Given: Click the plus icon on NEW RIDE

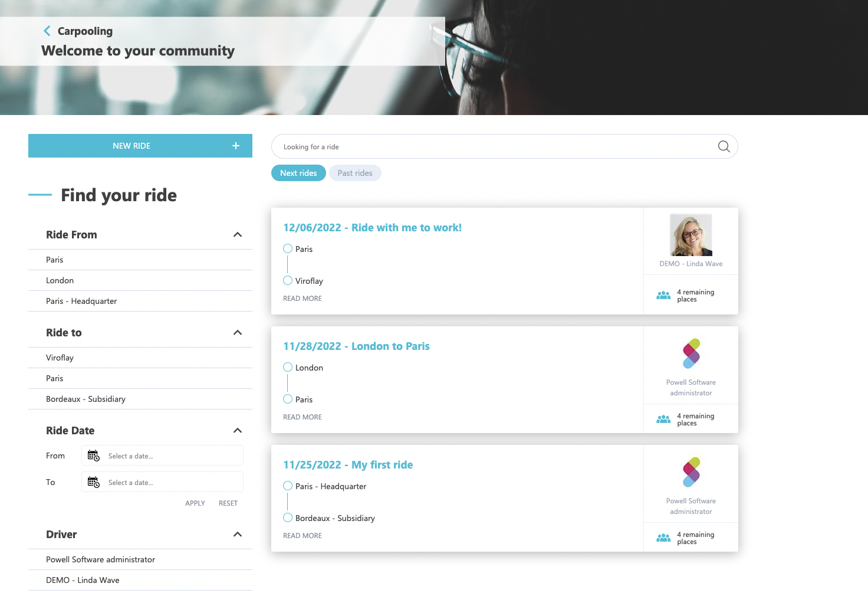Looking at the screenshot, I should [235, 145].
